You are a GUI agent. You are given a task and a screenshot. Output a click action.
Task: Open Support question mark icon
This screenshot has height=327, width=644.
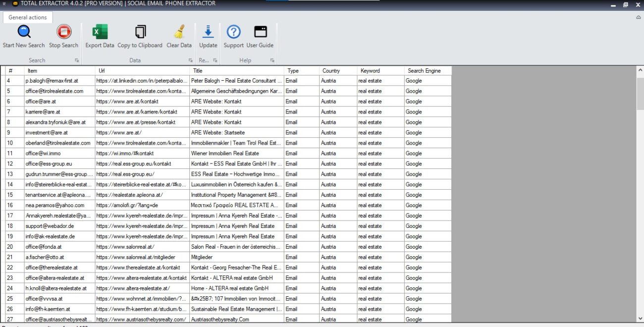tap(233, 32)
